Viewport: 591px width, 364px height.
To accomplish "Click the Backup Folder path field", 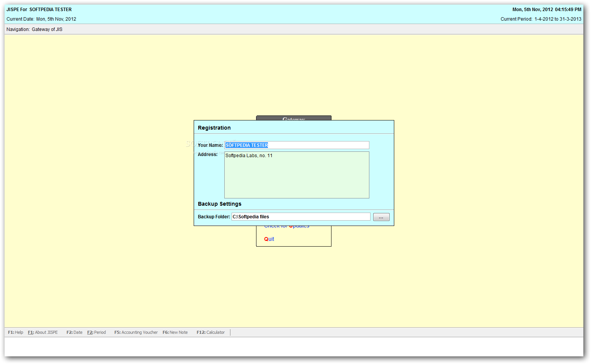I will pyautogui.click(x=301, y=217).
